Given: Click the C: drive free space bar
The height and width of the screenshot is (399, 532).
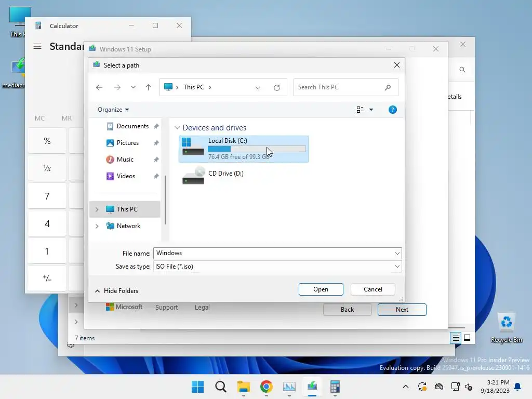Looking at the screenshot, I should coord(257,149).
